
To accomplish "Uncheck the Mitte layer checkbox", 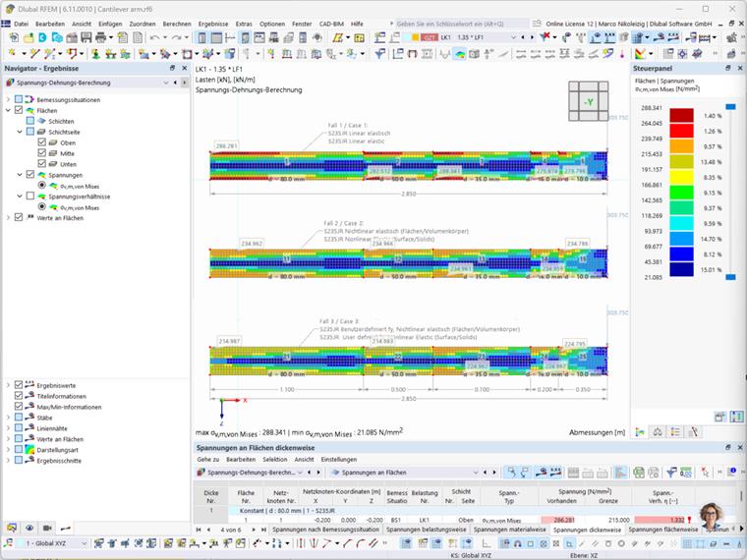I will (x=41, y=153).
